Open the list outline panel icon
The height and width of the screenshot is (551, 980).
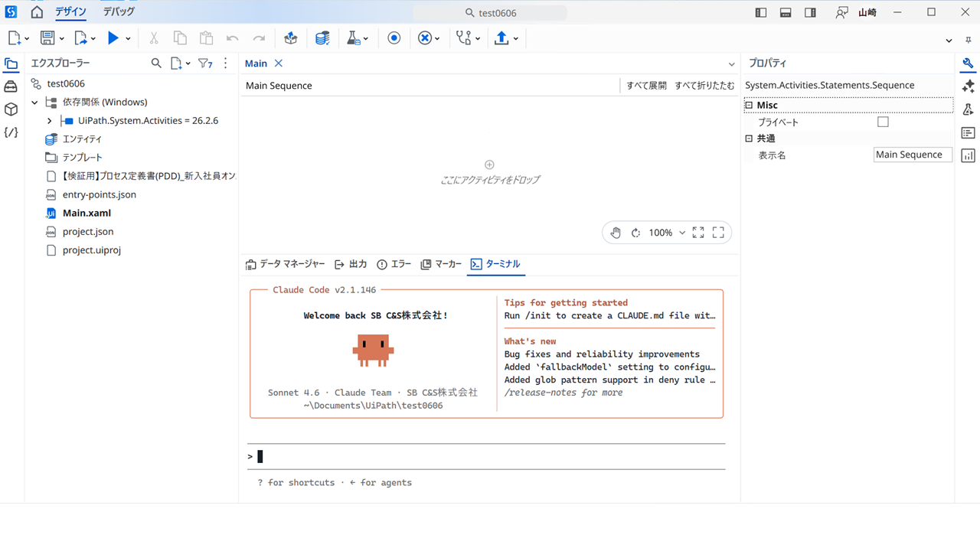[969, 132]
